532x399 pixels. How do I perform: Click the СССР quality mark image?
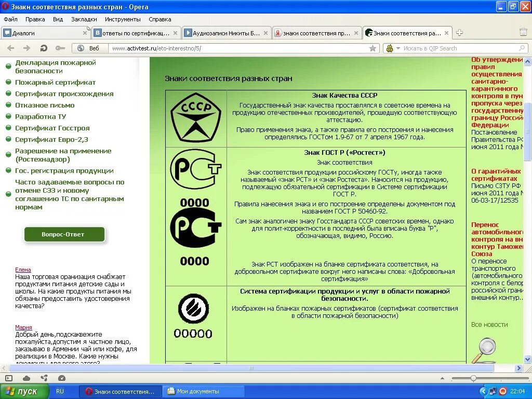click(196, 117)
